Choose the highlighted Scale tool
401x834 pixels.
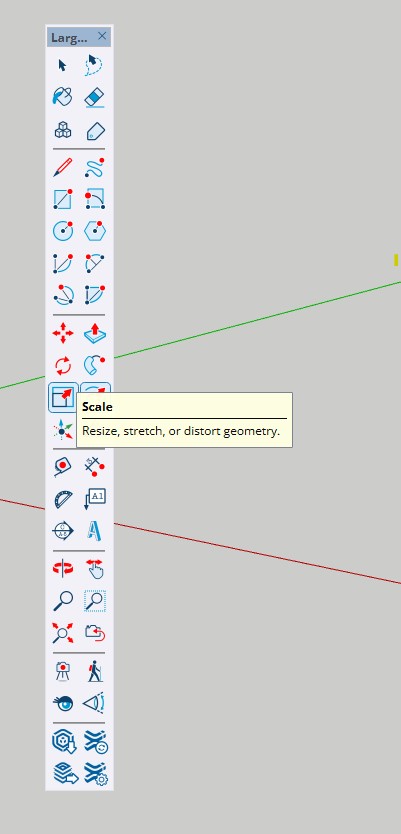click(x=63, y=398)
